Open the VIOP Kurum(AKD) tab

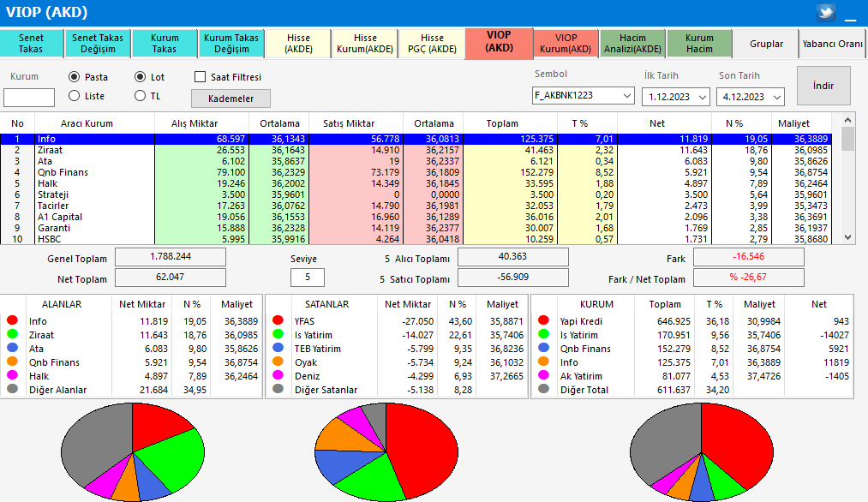coord(566,44)
